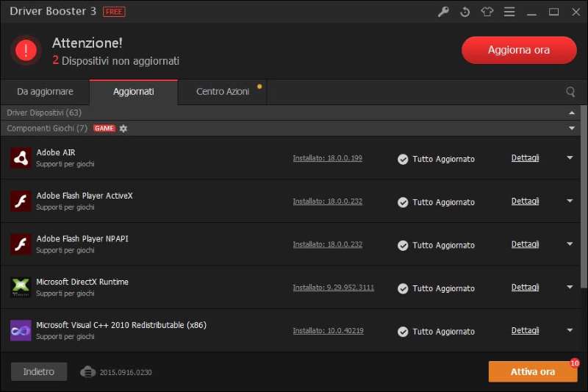Viewport: 588px width, 392px height.
Task: Open the gear icon beside GAME badge
Action: [x=123, y=128]
